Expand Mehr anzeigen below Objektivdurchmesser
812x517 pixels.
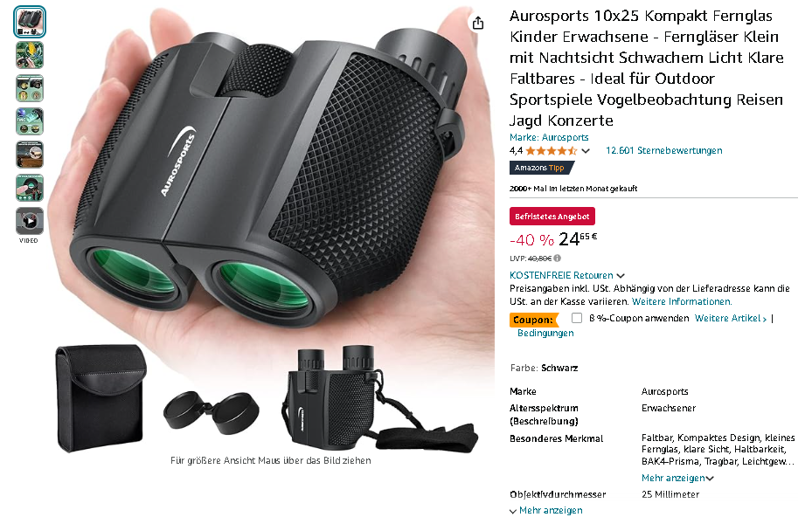(x=545, y=510)
